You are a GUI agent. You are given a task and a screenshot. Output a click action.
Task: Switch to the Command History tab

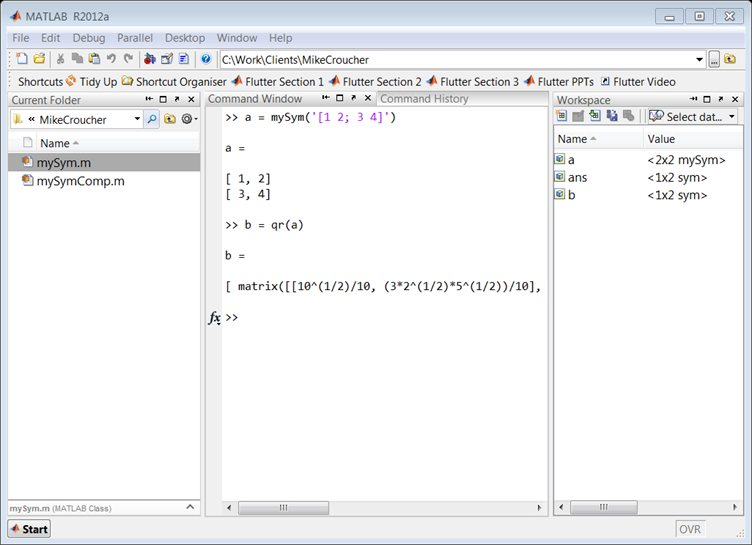(x=424, y=99)
